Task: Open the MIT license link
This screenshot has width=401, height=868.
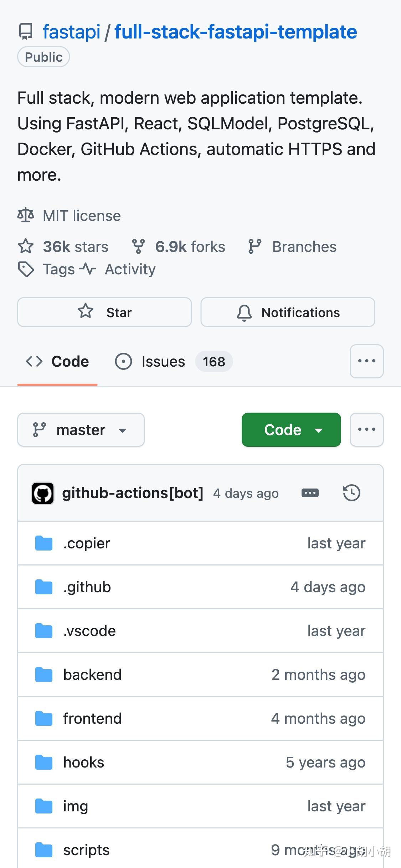Action: point(82,216)
